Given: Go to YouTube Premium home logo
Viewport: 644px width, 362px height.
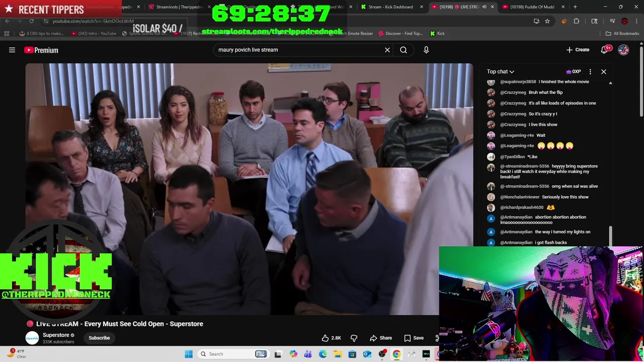Looking at the screenshot, I should coord(41,50).
